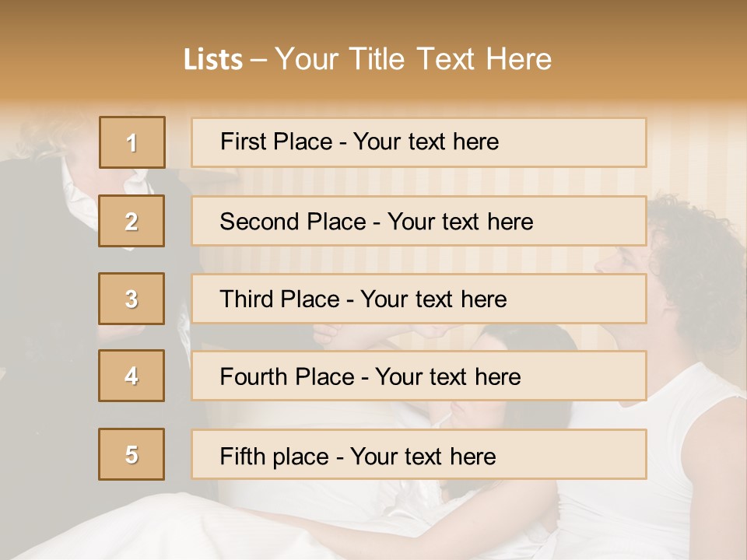Click the number 3 box
The width and height of the screenshot is (747, 560).
(132, 299)
